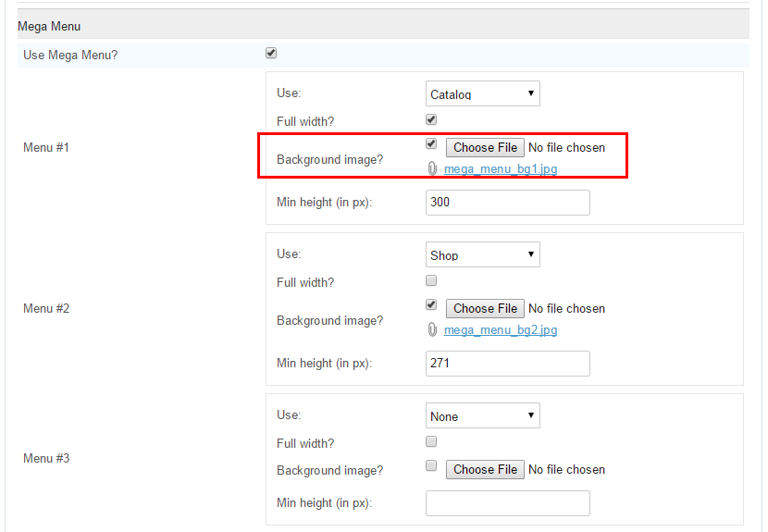Disable Background image checkbox for Menu #1

[431, 143]
